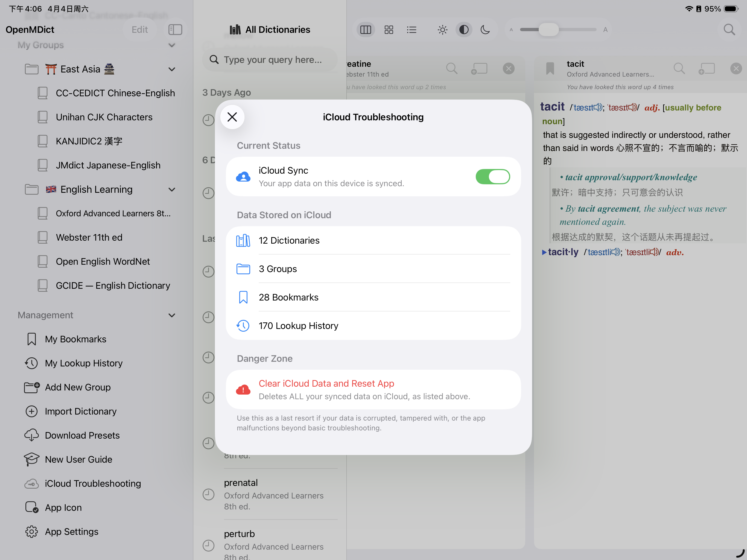This screenshot has width=747, height=560.
Task: Click the top-right search magnifier icon
Action: click(x=729, y=30)
